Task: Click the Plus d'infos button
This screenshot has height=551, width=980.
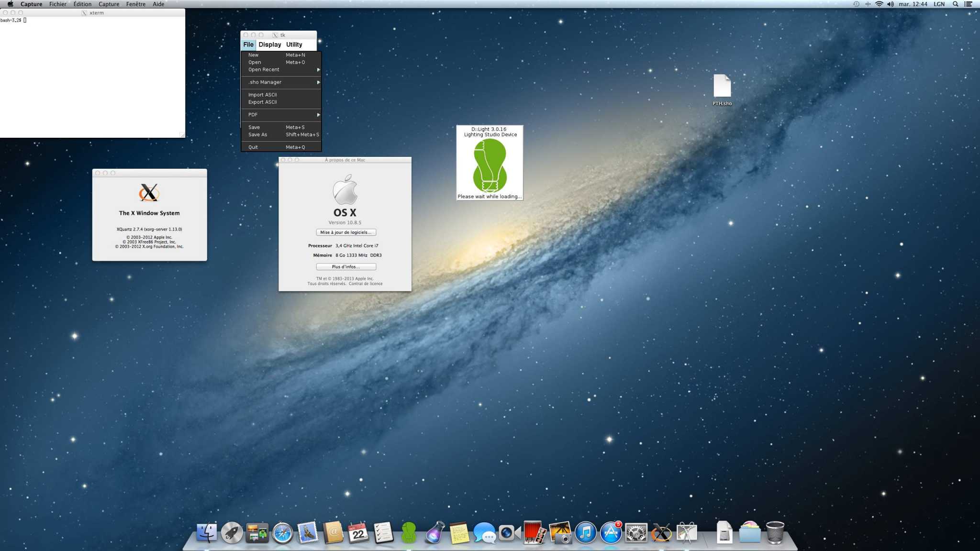Action: pyautogui.click(x=345, y=267)
